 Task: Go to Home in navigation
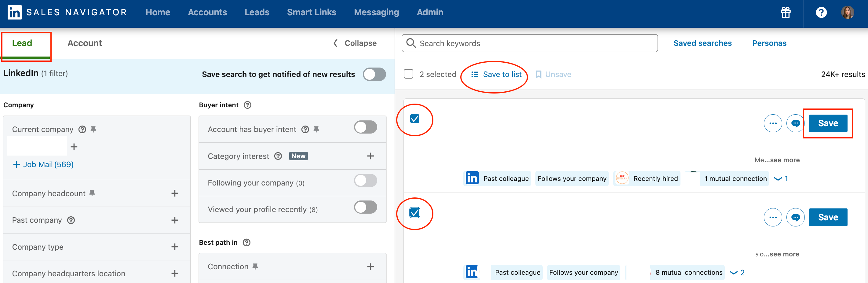point(158,13)
